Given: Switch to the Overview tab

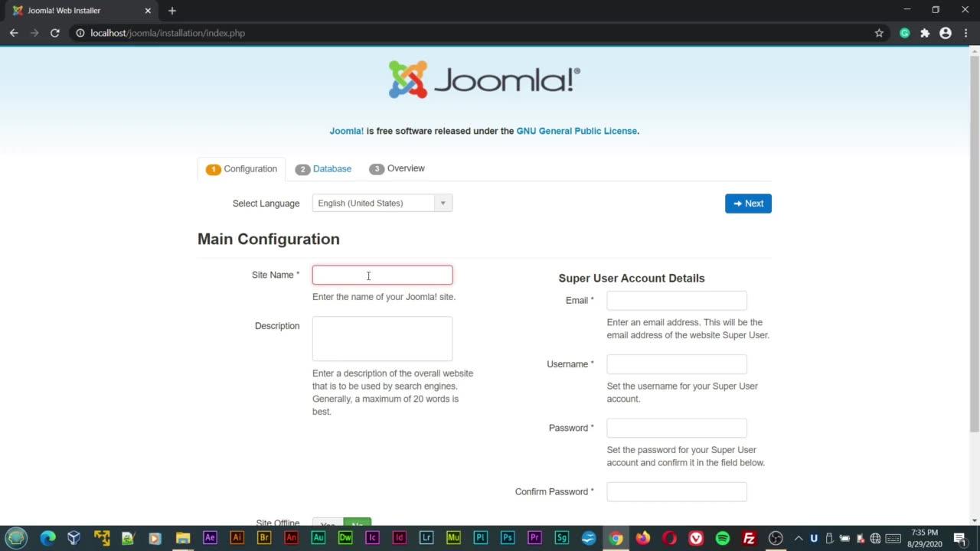Looking at the screenshot, I should coord(397,168).
